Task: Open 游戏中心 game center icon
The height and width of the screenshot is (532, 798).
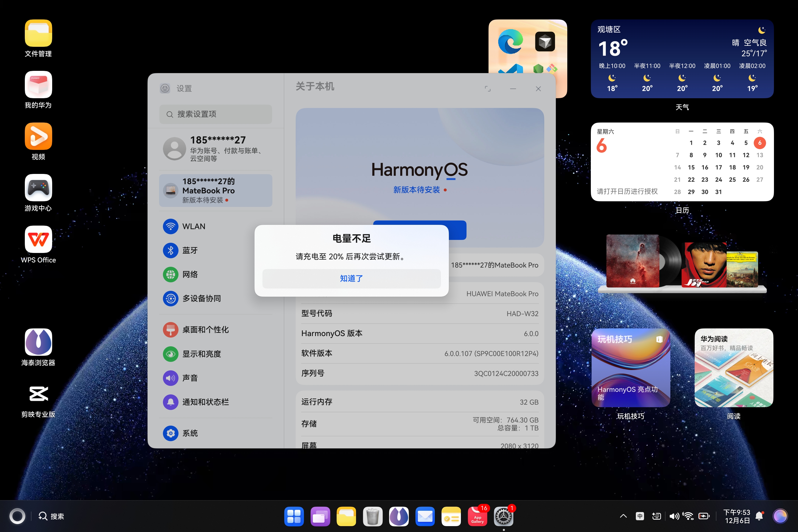Action: (38, 188)
